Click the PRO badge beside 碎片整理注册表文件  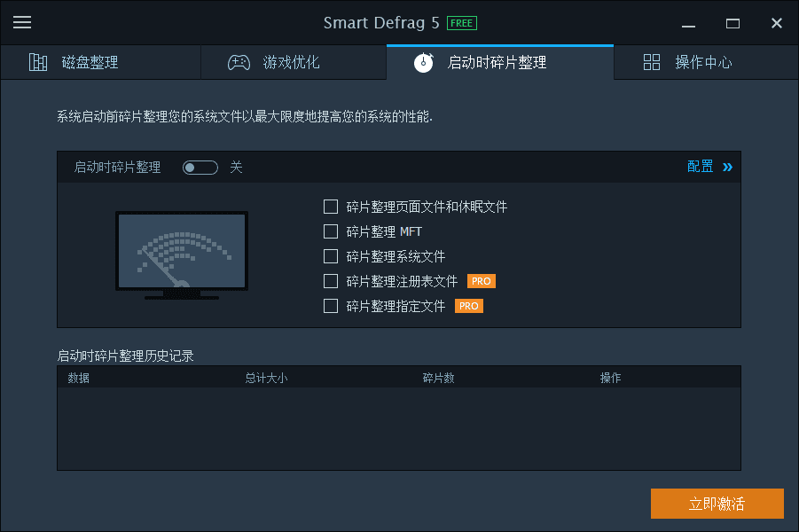(481, 281)
